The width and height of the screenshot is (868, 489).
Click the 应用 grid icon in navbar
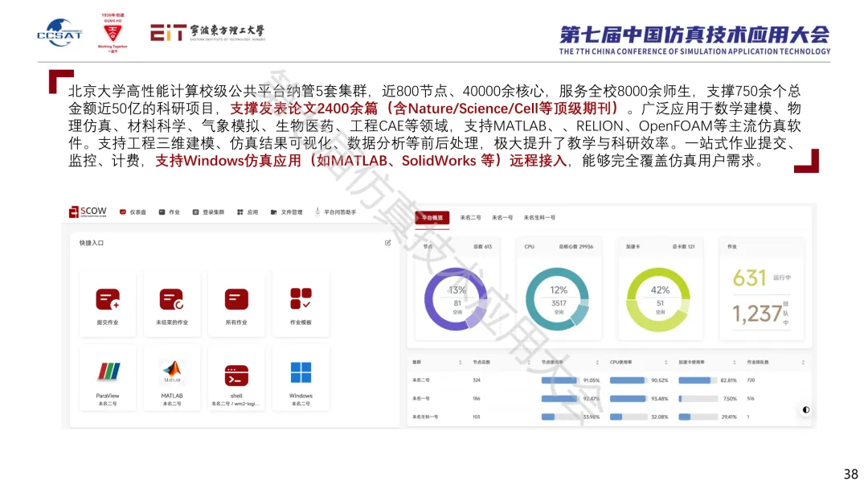pos(240,212)
